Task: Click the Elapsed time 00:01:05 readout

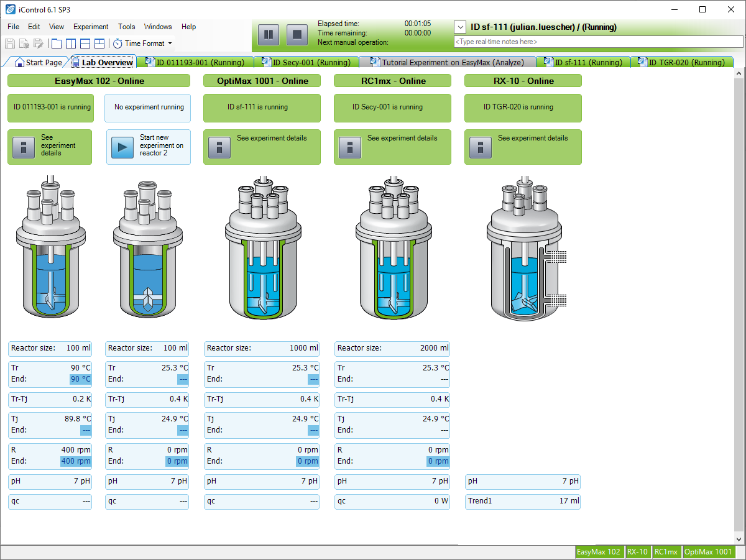Action: (x=418, y=24)
